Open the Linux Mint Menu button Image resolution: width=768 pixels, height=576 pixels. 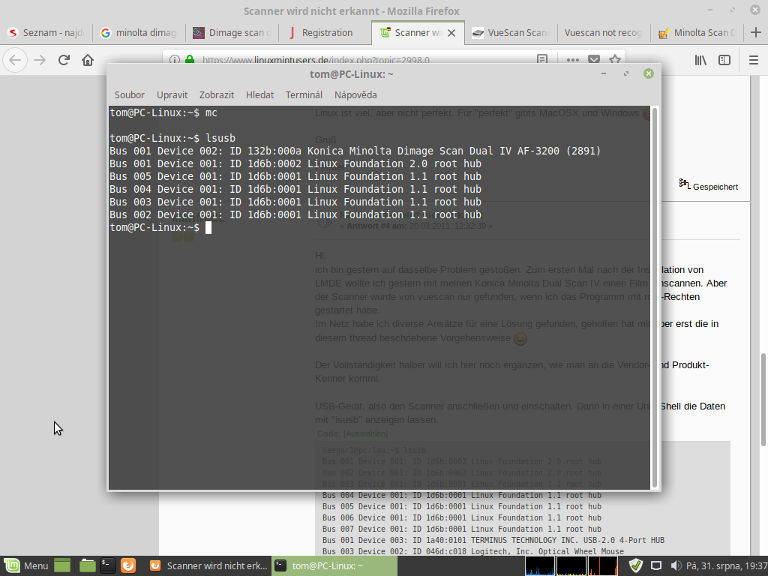pos(26,566)
